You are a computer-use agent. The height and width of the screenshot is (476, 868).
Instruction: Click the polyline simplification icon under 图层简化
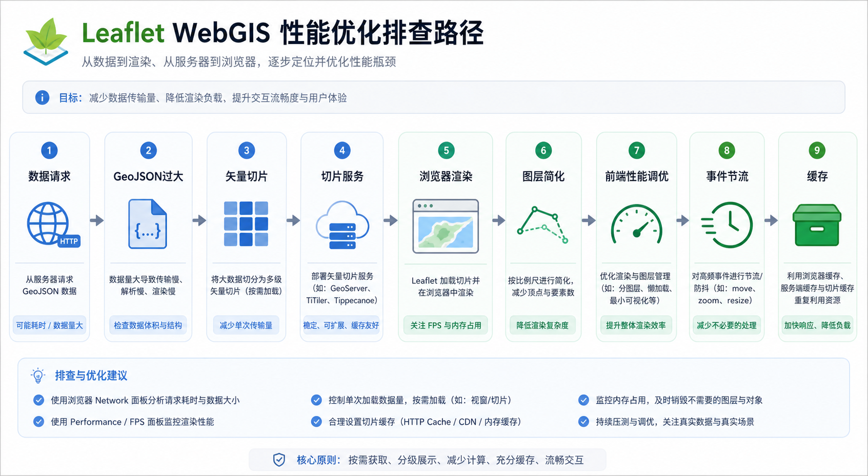542,225
